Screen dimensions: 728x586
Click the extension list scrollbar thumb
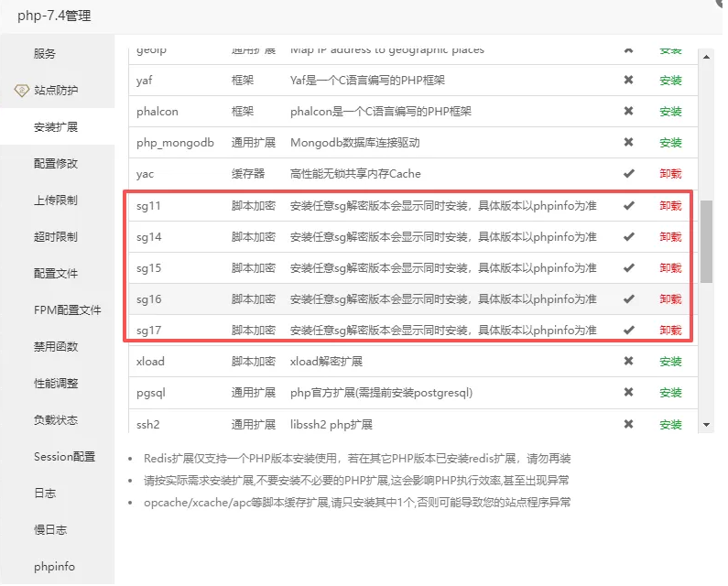click(706, 242)
